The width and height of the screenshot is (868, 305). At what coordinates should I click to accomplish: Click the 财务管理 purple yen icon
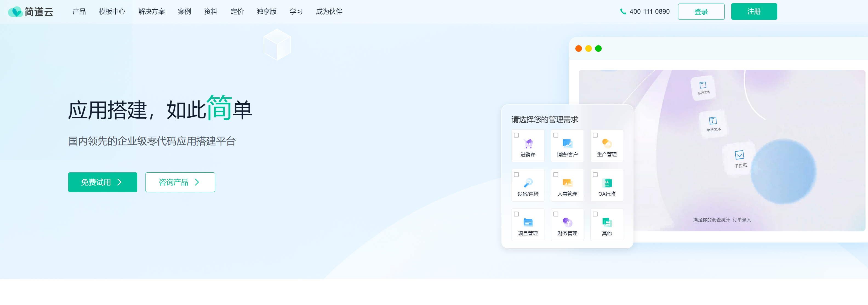[x=567, y=223]
